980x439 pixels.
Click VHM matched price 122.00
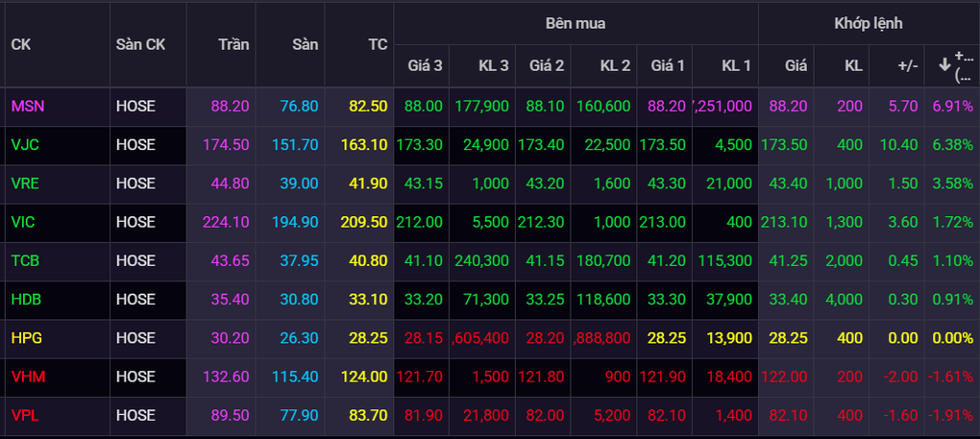click(784, 377)
